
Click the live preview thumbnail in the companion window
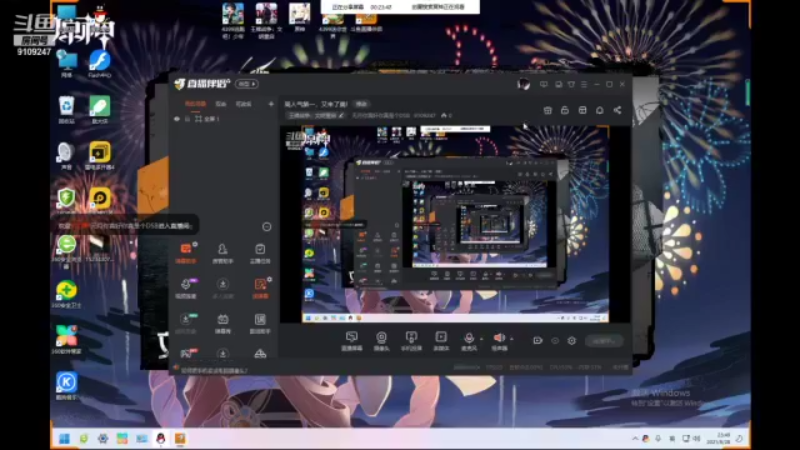(x=455, y=224)
